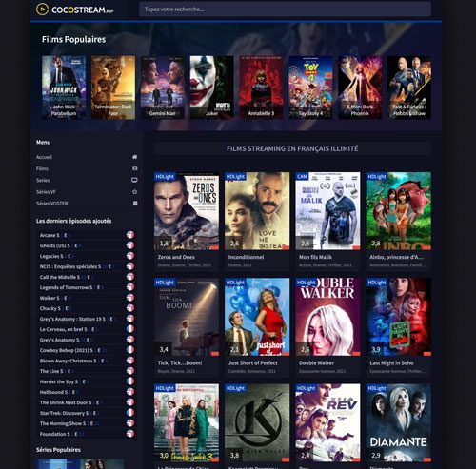Screen dimensions: 476x469
Task: Click the CAM badge on Mon fils Malik
Action: [302, 176]
